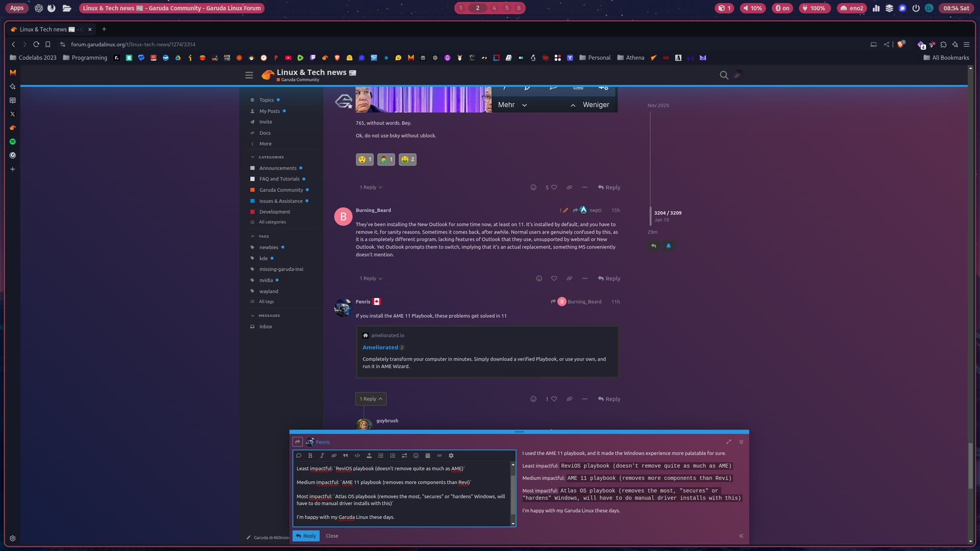Open forum search magnifier
Image resolution: width=980 pixels, height=551 pixels.
coord(724,75)
